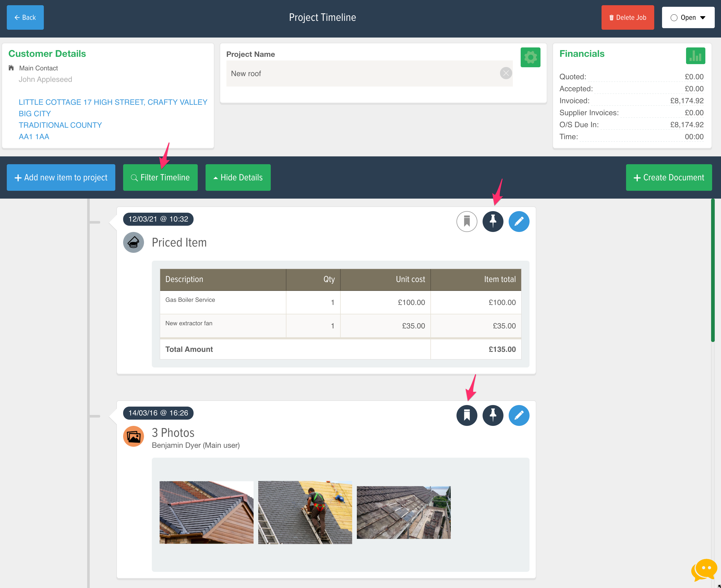Expand the Filter Timeline options
The width and height of the screenshot is (721, 588).
pos(160,177)
